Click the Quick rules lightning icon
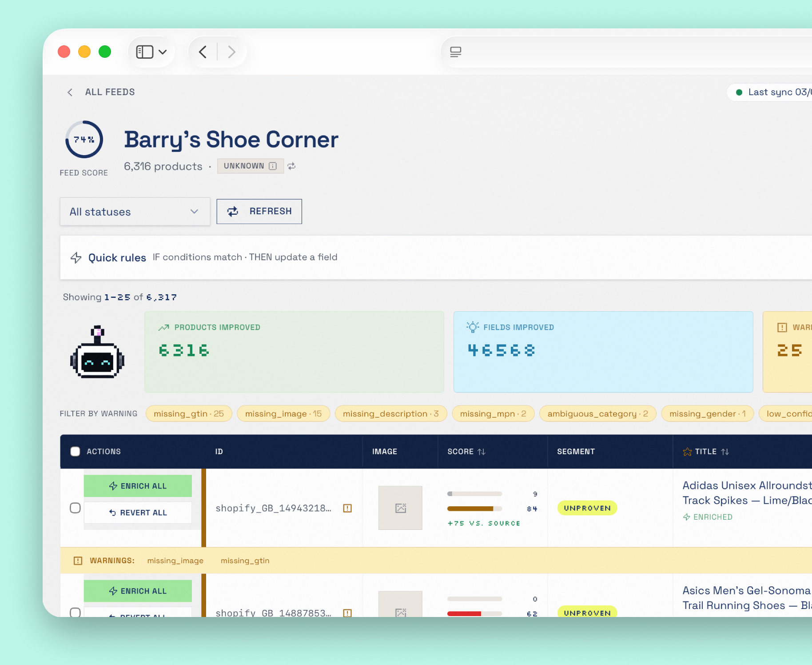Screen dimensions: 812x665 click(x=76, y=257)
